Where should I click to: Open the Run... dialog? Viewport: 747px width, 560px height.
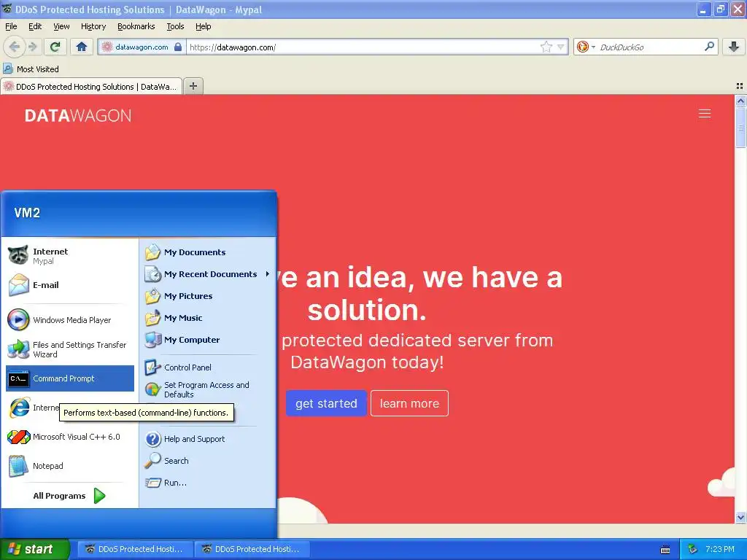(x=207, y=483)
